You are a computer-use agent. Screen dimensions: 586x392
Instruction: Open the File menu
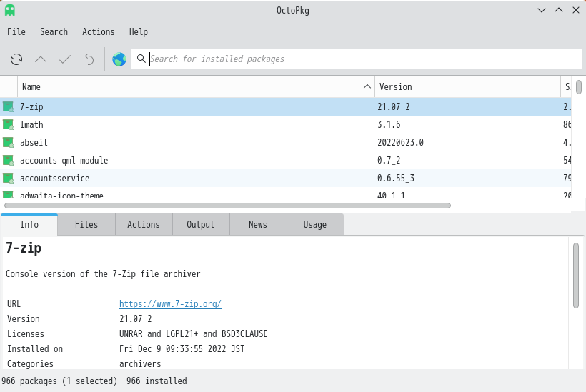pyautogui.click(x=16, y=31)
